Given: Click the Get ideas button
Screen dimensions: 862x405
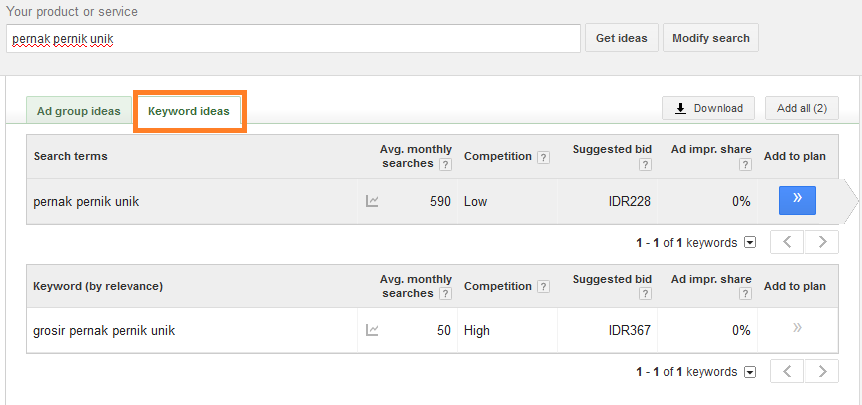Looking at the screenshot, I should [x=622, y=38].
